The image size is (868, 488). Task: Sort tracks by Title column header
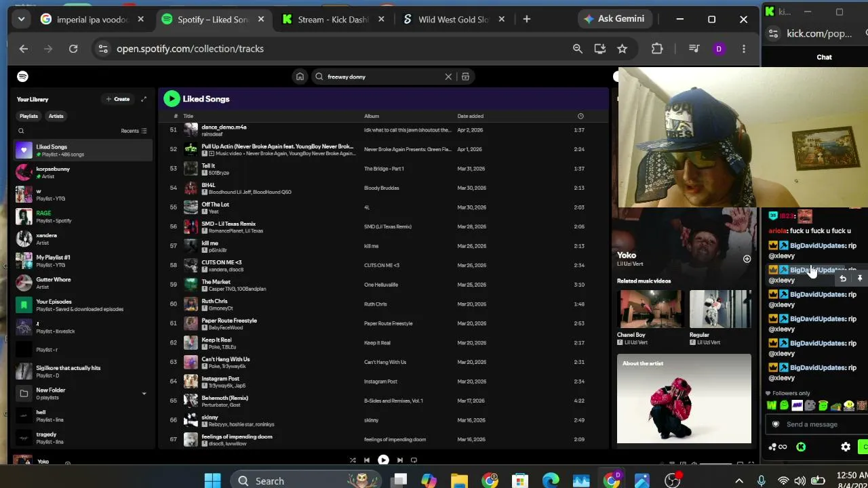(189, 116)
